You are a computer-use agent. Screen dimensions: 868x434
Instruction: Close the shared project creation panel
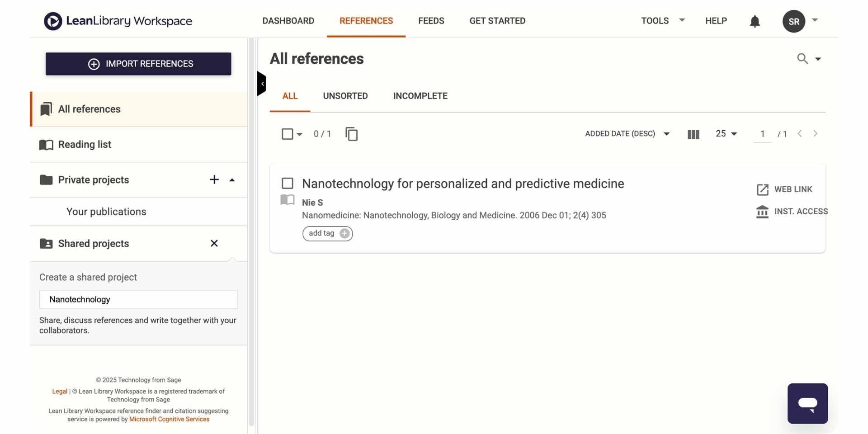coord(214,243)
